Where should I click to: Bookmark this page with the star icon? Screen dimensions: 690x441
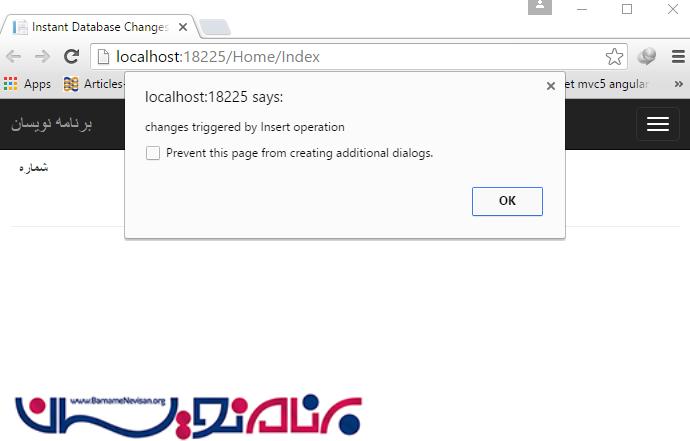click(x=614, y=57)
